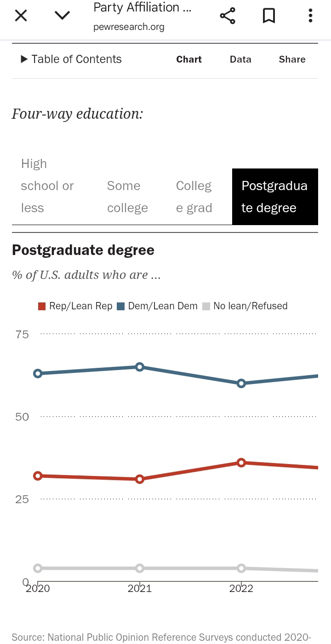Tap the share icon in top bar
331x644 pixels.
228,16
